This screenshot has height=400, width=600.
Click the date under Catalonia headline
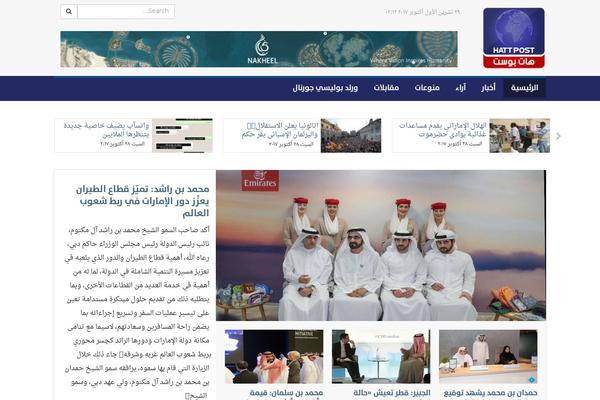[291, 144]
